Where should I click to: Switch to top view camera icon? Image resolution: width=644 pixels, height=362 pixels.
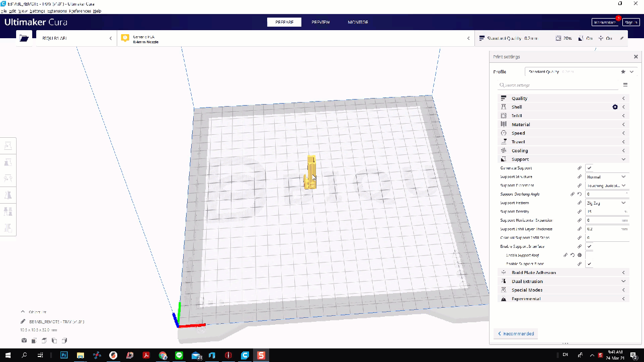[44, 341]
